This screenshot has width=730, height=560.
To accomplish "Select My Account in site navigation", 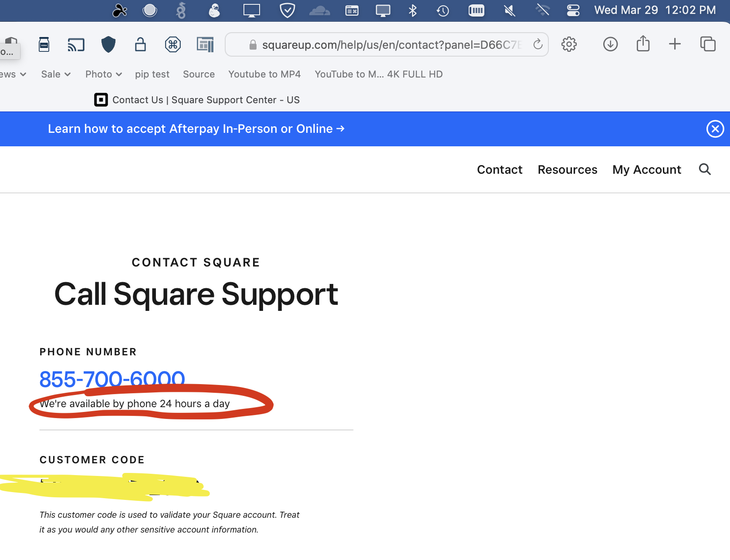I will [x=646, y=170].
